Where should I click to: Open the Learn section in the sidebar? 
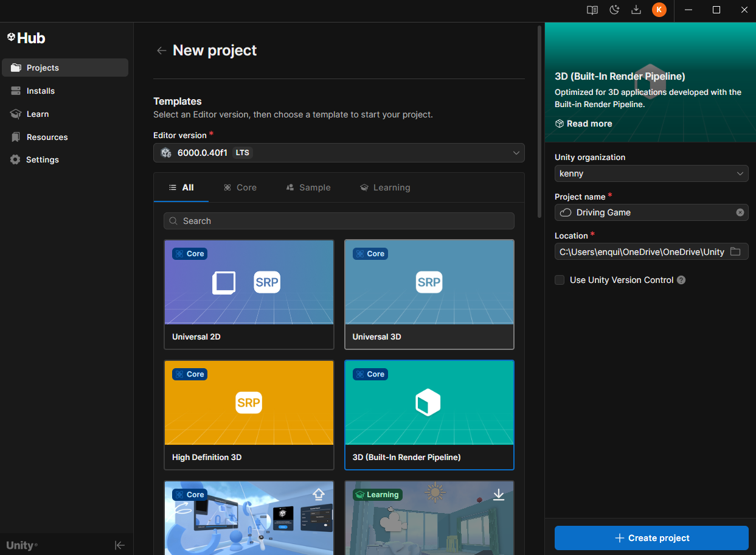point(38,114)
